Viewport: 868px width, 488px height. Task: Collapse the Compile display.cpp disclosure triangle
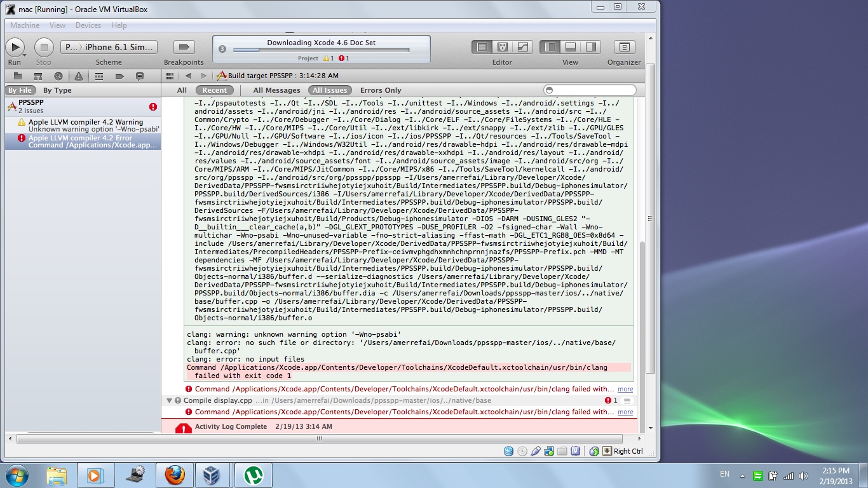click(x=170, y=401)
